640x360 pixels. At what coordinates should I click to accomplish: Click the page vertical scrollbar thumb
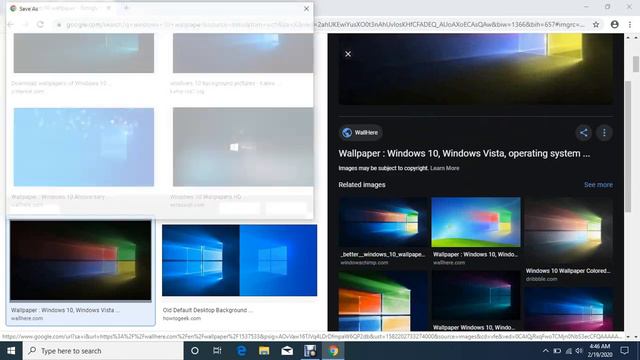coord(636,64)
